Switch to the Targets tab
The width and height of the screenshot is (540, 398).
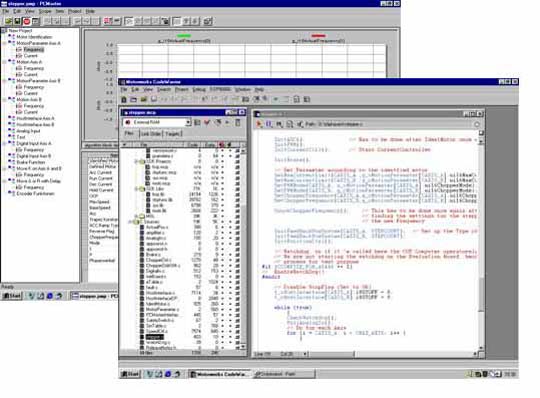click(x=172, y=134)
